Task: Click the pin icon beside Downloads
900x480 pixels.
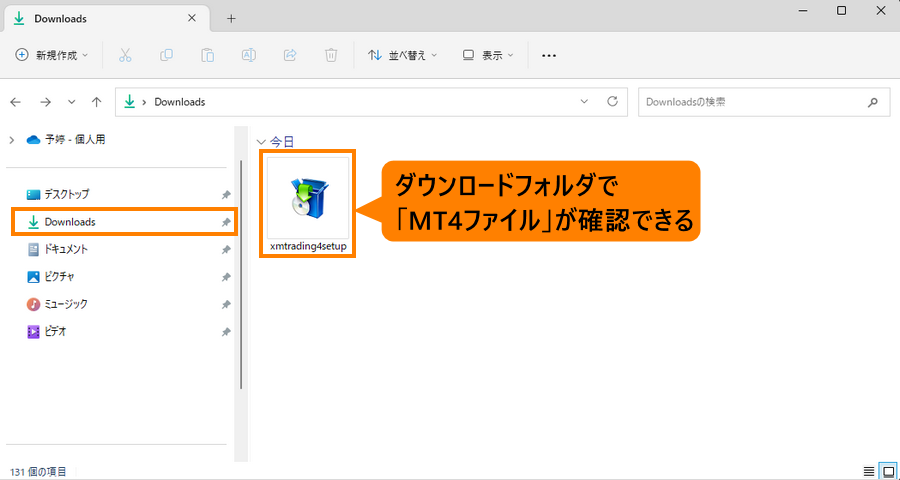Action: pyautogui.click(x=226, y=222)
